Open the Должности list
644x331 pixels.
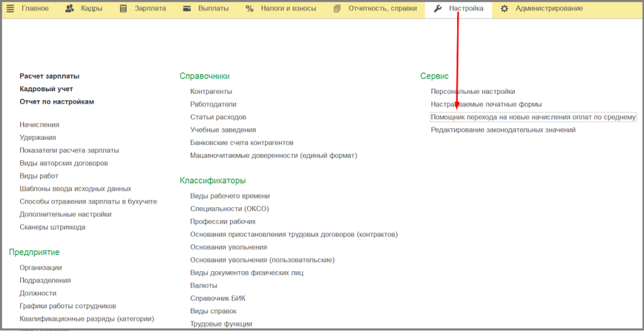(38, 293)
